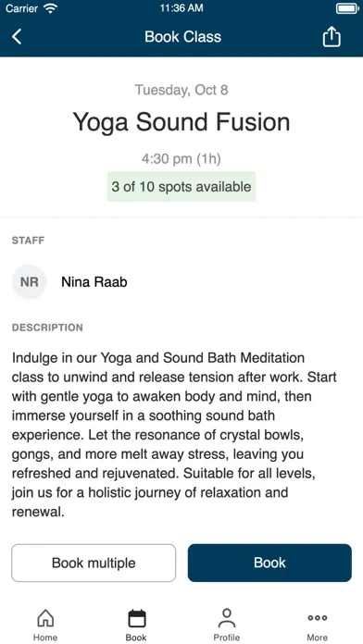Tap the class description paragraph
The height and width of the screenshot is (644, 363).
click(176, 435)
